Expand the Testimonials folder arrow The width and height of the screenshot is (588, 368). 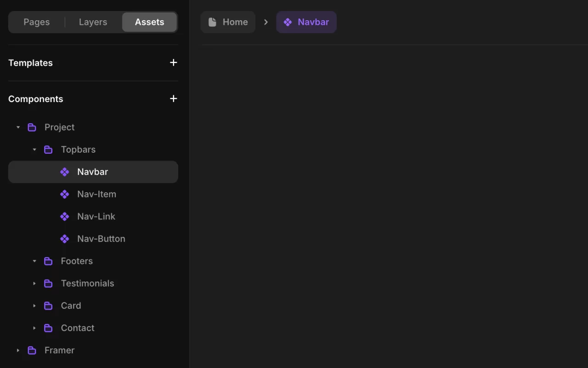[34, 283]
